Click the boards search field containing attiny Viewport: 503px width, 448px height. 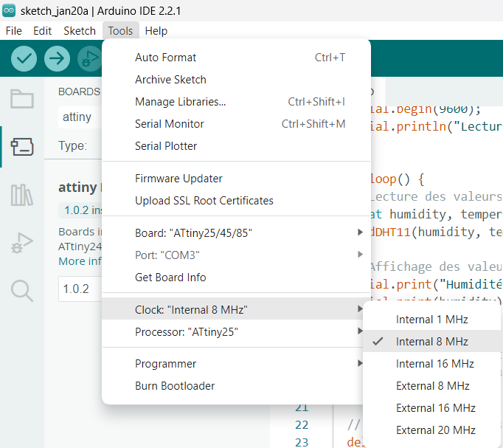pyautogui.click(x=78, y=117)
